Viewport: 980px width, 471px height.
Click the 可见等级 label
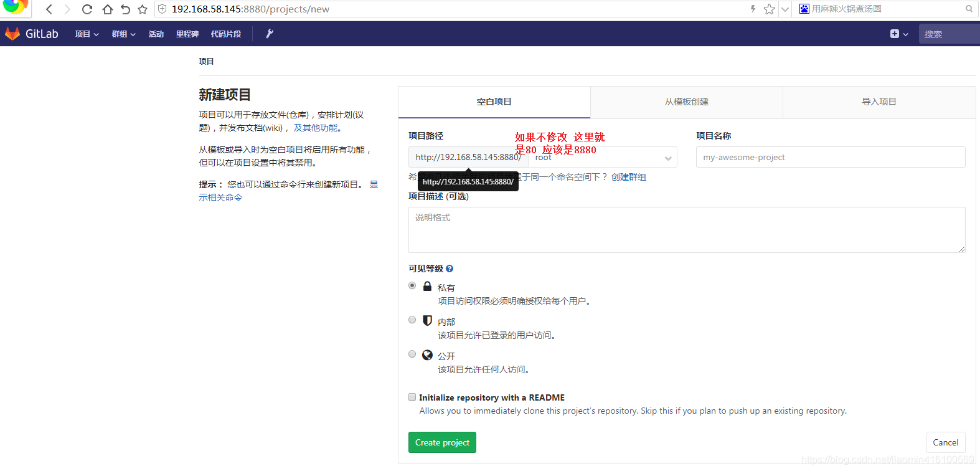point(426,269)
